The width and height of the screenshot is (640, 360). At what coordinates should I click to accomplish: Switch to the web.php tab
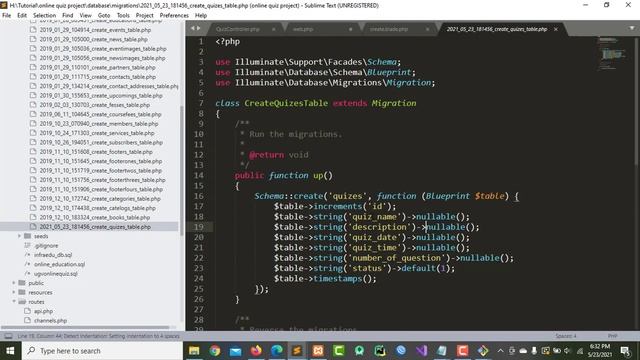click(303, 29)
